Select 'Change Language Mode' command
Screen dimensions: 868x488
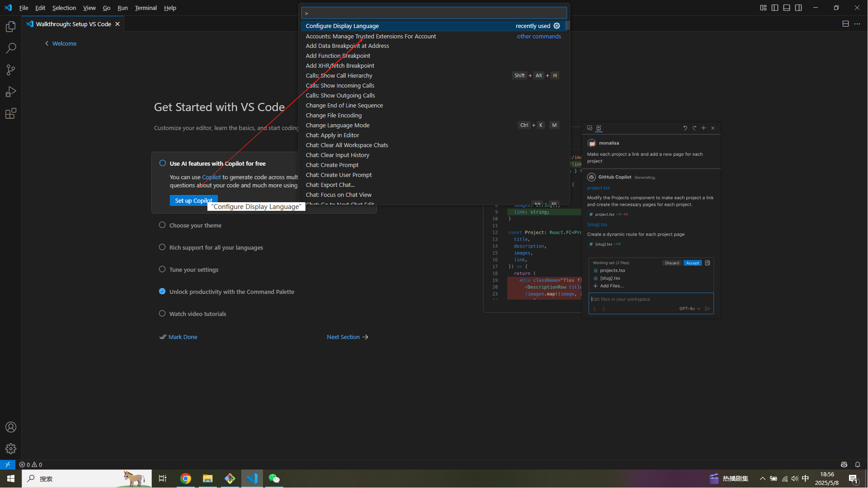tap(338, 125)
